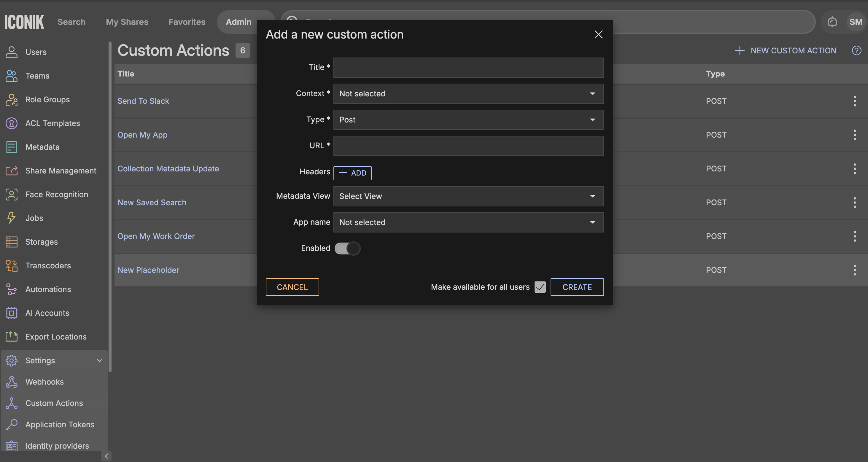
Task: Click the ADD headers button
Action: pos(352,173)
